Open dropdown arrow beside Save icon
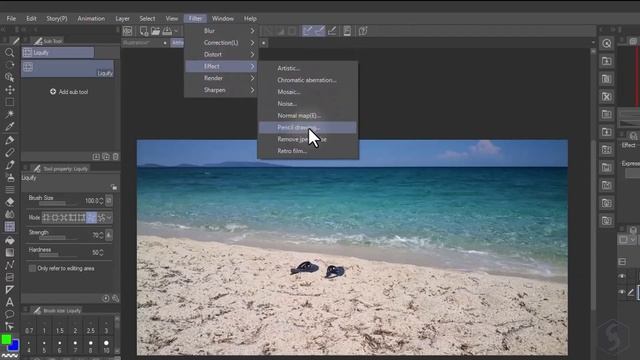The image size is (640, 360). [176, 31]
